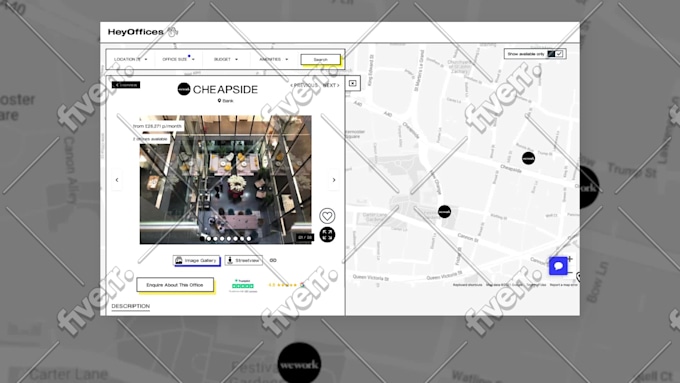Image resolution: width=680 pixels, height=383 pixels.
Task: Click the wework map marker near Cheapside street
Action: click(x=528, y=158)
